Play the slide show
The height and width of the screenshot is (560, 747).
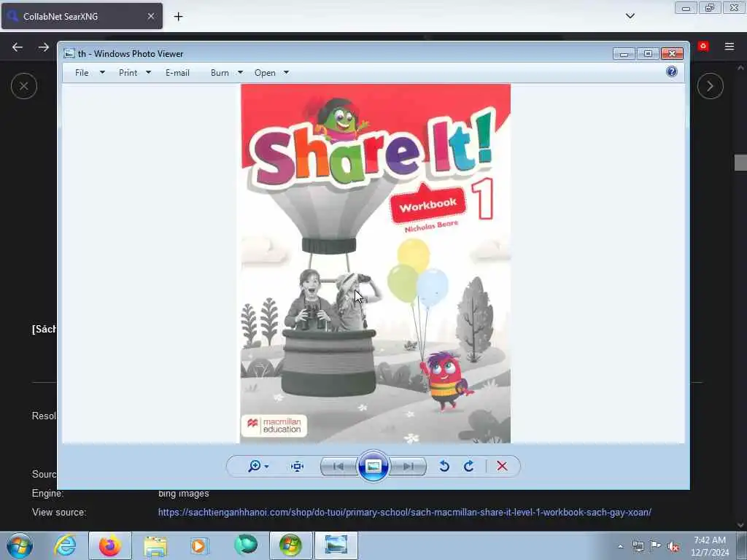coord(373,466)
